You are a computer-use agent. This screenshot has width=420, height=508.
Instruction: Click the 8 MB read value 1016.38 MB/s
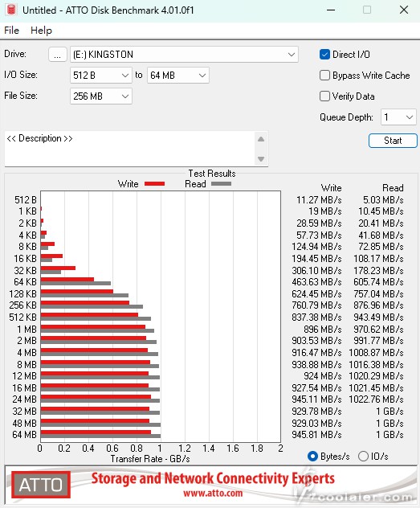point(376,365)
